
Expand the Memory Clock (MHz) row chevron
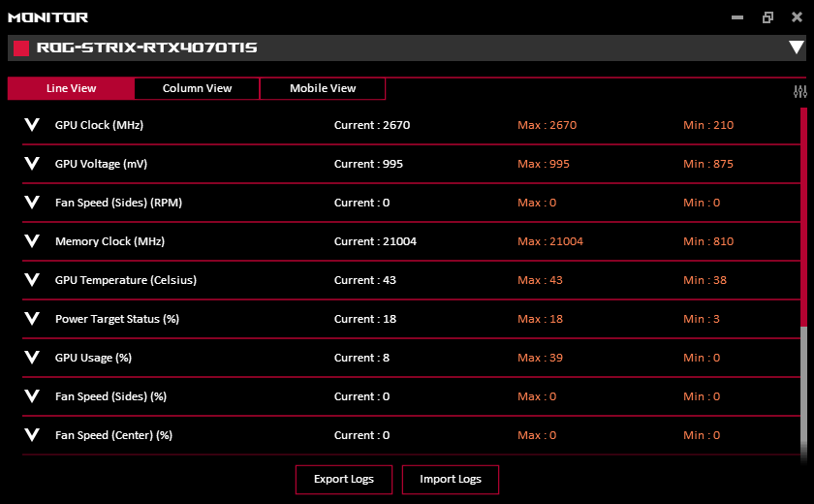pos(32,240)
